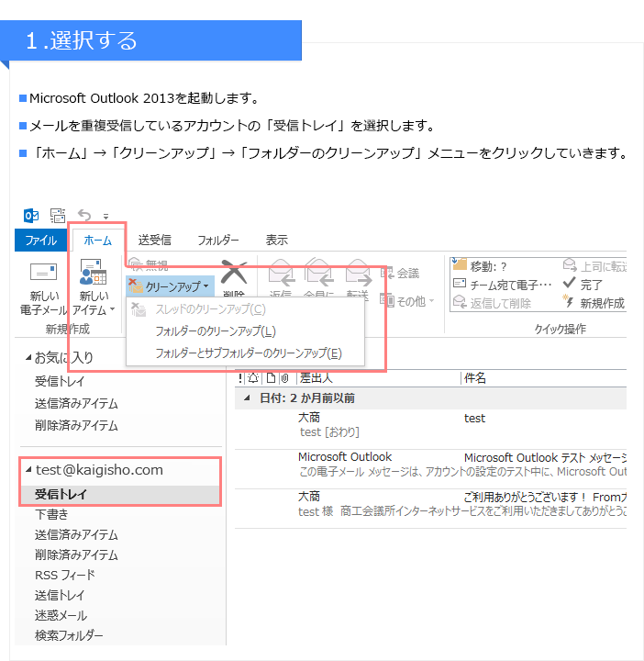Viewport: 644px width, 661px height.
Task: Select 送信済みアイテム under お気に入り
Action: coord(76,403)
